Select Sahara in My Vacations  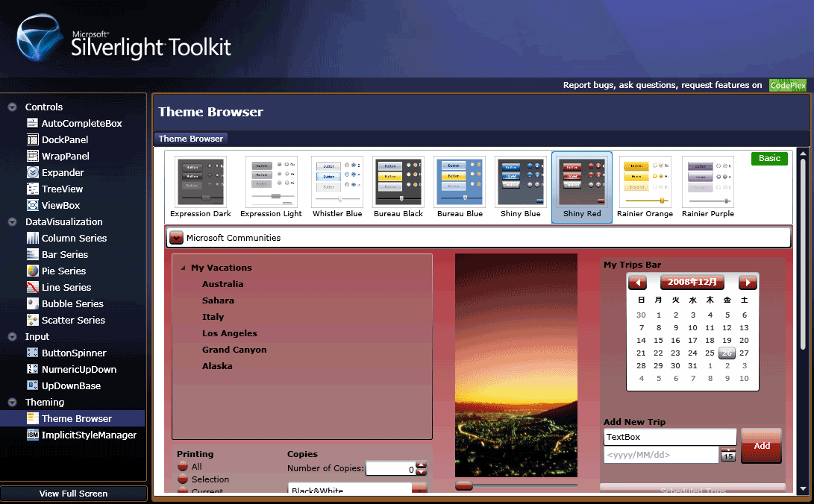click(x=218, y=300)
